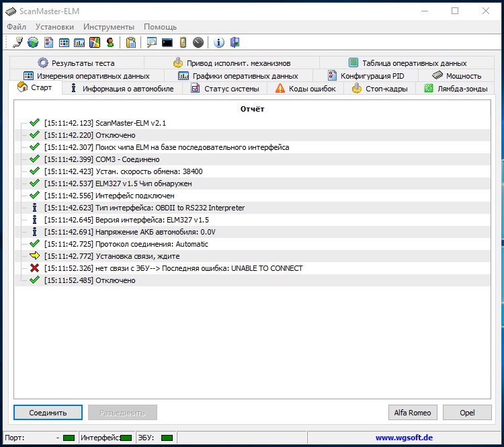
Task: Click the Порт status indicator light
Action: (69, 438)
